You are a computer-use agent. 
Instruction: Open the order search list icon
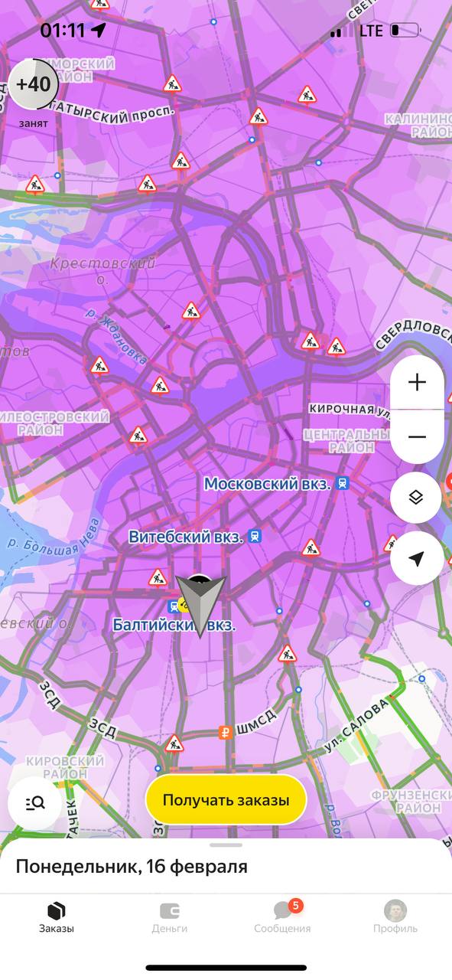coord(34,803)
